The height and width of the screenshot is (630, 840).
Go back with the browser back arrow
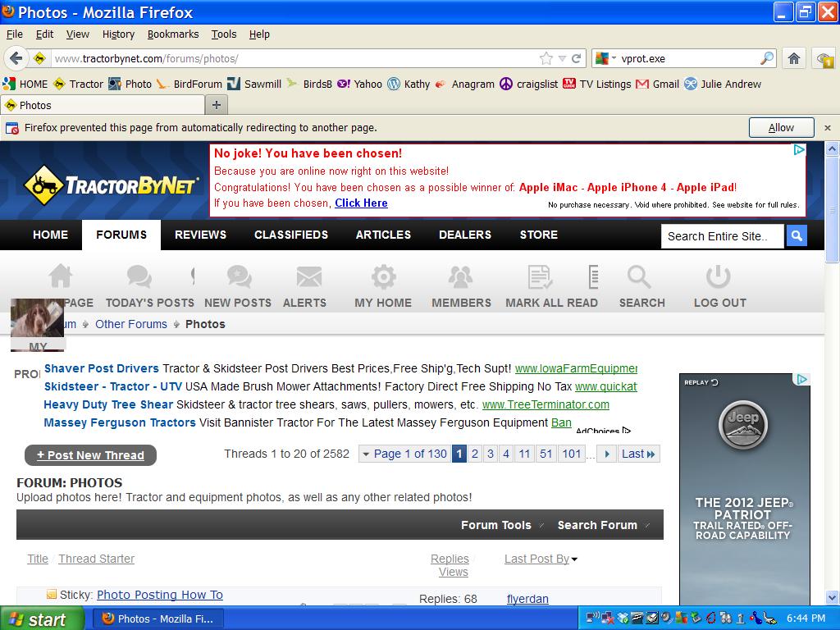tap(16, 58)
